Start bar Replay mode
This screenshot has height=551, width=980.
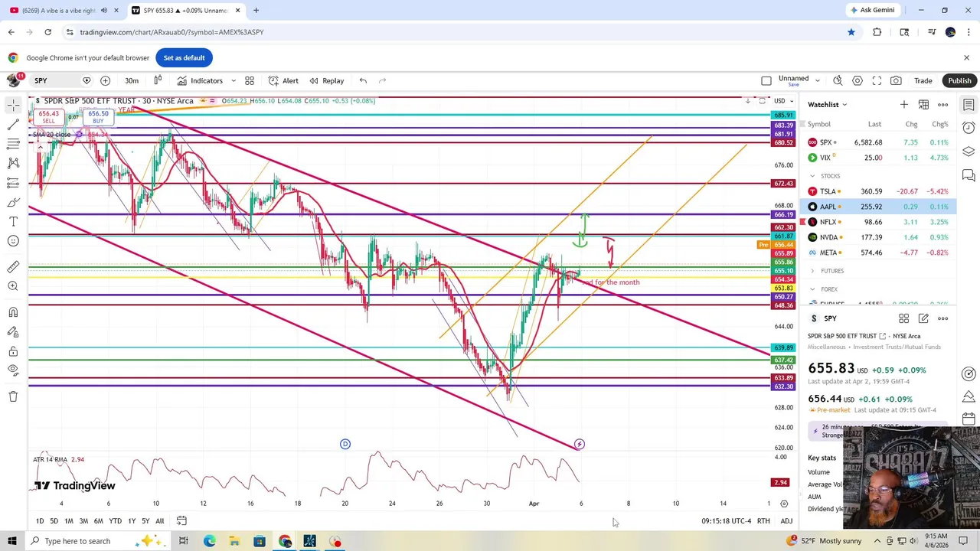pos(326,80)
